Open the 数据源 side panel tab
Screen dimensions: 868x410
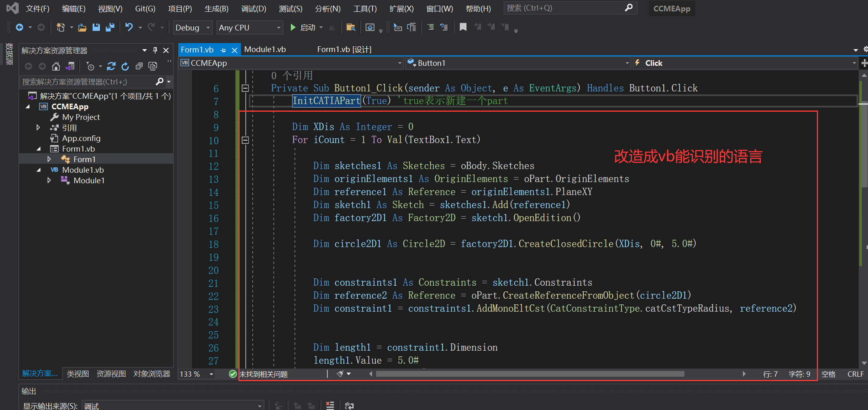(9, 54)
